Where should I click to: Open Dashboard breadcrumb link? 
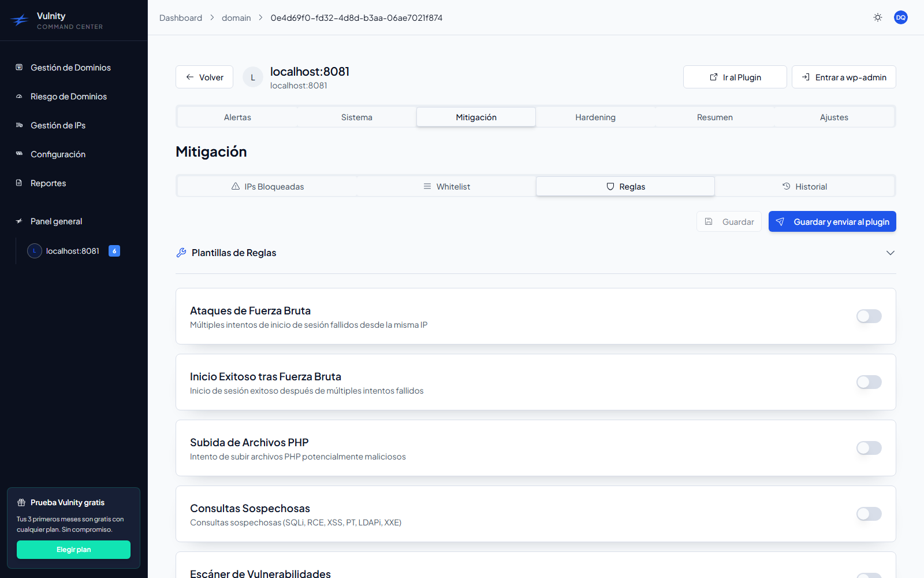[x=181, y=18]
